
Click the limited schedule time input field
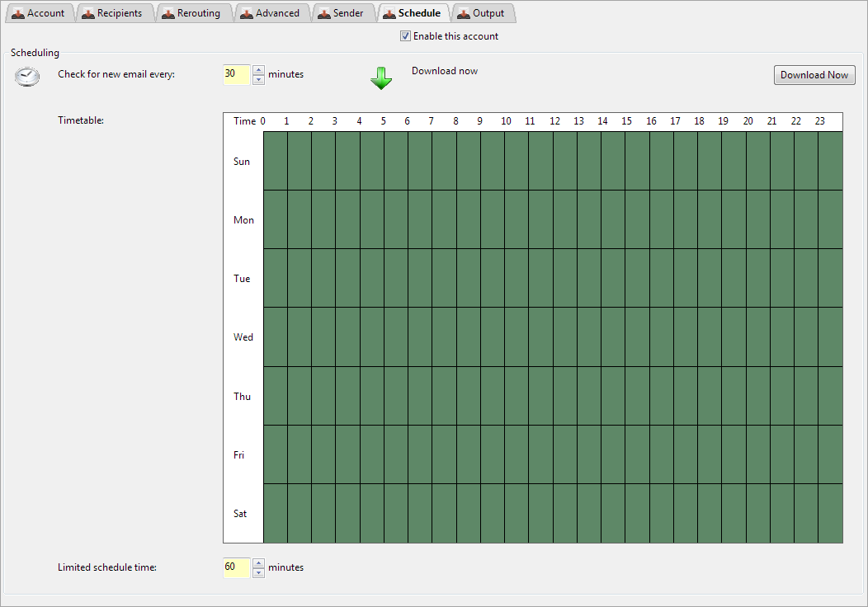coord(236,567)
